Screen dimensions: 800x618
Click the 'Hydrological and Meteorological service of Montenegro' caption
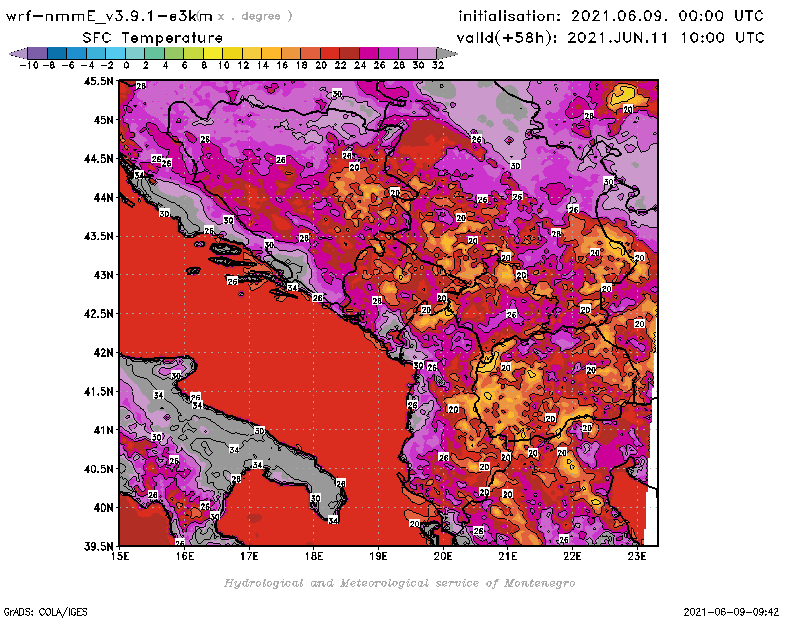[399, 583]
